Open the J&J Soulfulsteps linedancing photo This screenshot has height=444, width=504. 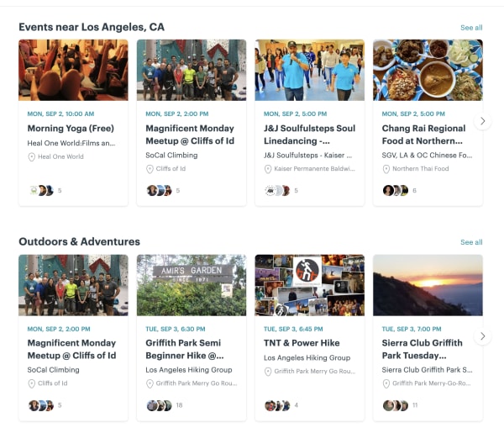pyautogui.click(x=309, y=70)
